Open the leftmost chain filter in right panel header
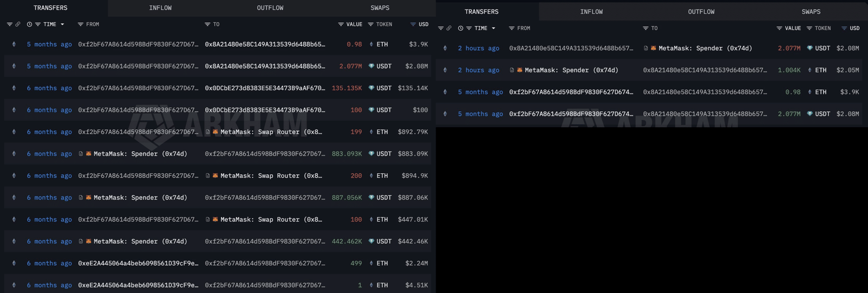 click(441, 28)
